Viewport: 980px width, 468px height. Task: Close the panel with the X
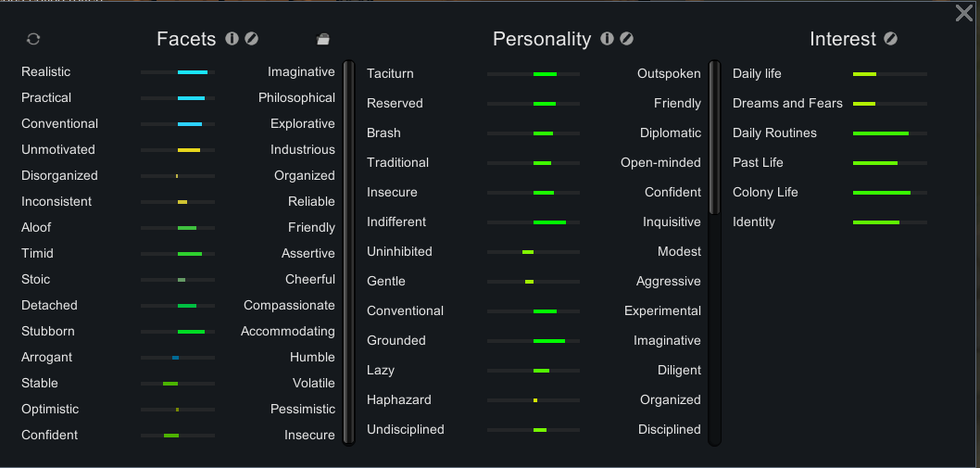[x=964, y=13]
